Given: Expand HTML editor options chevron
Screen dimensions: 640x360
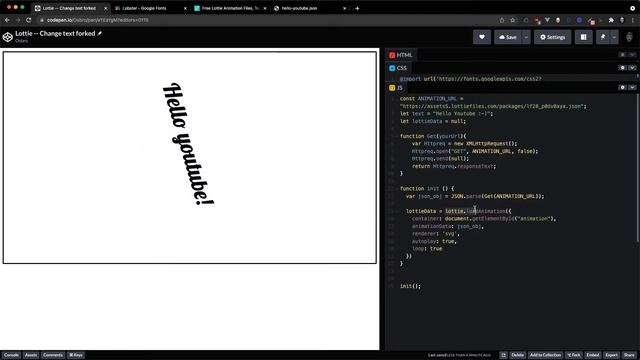Looking at the screenshot, I should click(632, 55).
